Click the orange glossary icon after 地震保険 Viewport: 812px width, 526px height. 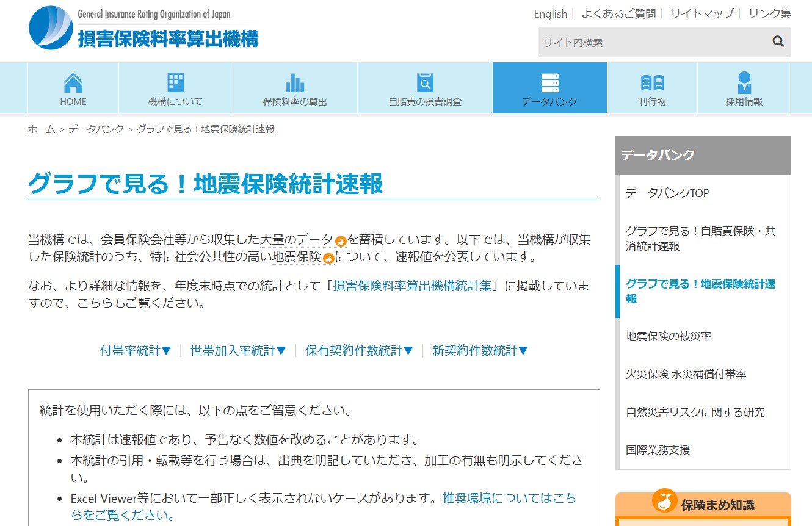[x=328, y=258]
